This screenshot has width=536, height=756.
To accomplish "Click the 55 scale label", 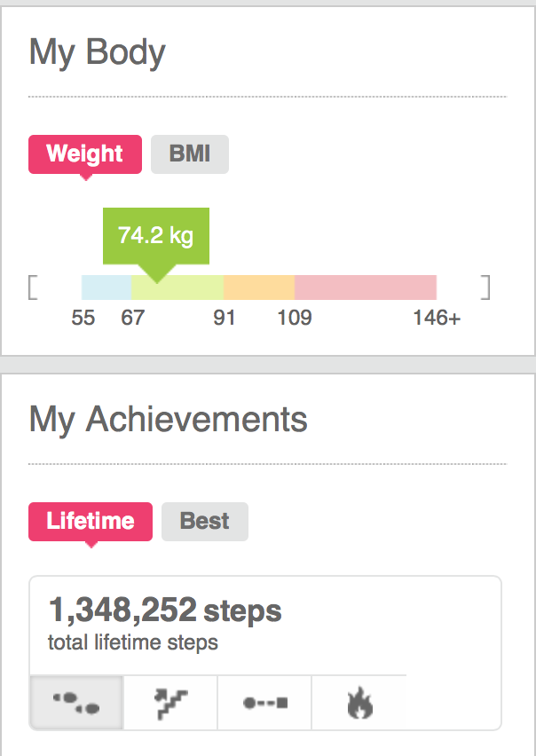I will (x=83, y=318).
